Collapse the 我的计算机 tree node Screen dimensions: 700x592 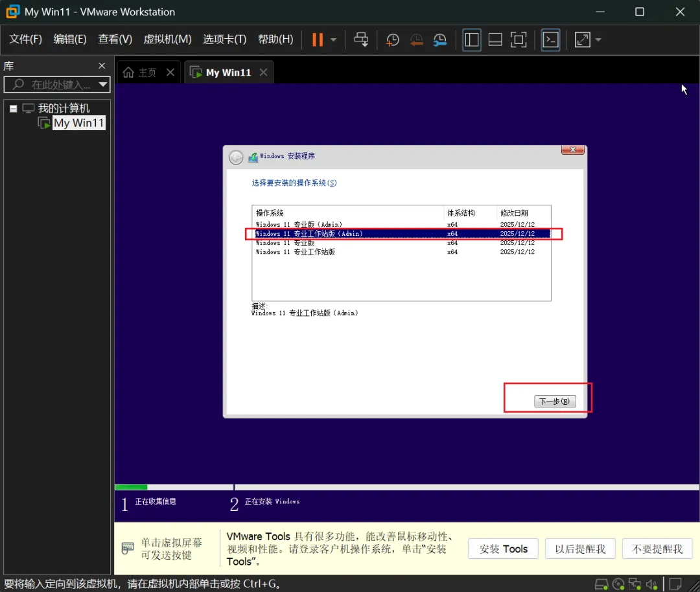tap(14, 108)
